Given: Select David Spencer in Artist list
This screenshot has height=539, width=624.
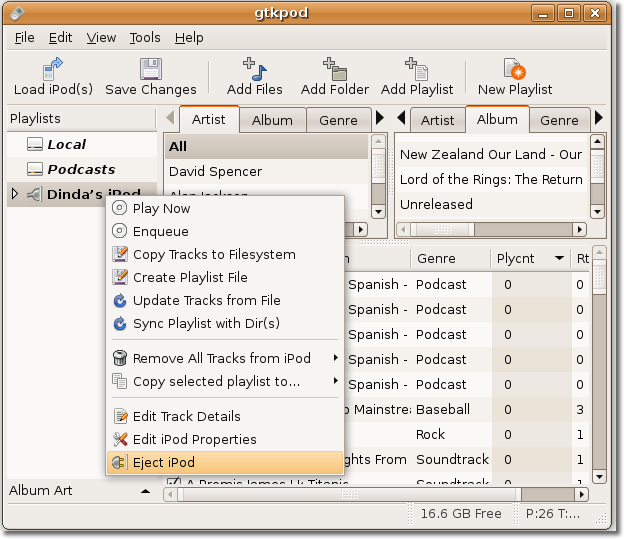Looking at the screenshot, I should [267, 172].
